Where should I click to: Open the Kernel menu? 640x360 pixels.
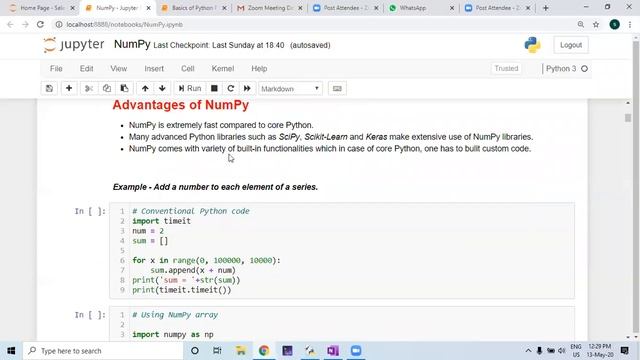tap(223, 69)
